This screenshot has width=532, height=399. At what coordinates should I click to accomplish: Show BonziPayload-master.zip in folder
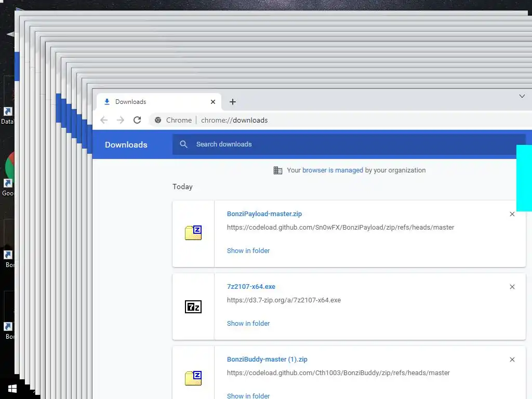(248, 251)
